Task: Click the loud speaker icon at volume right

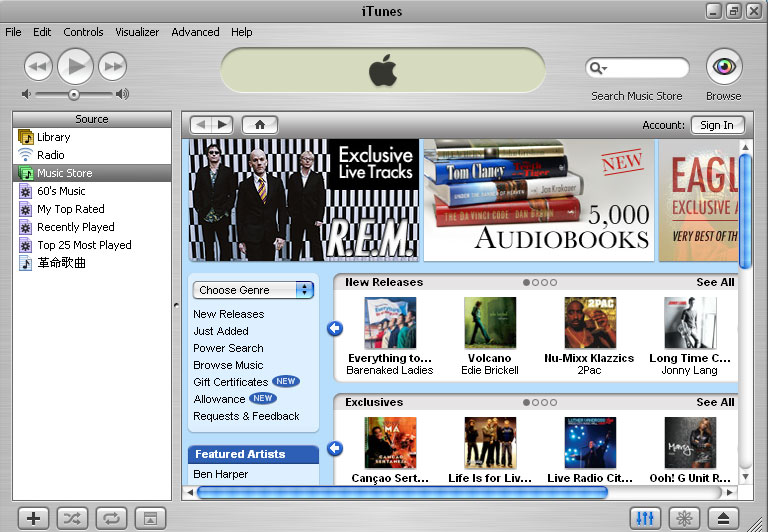Action: point(122,94)
